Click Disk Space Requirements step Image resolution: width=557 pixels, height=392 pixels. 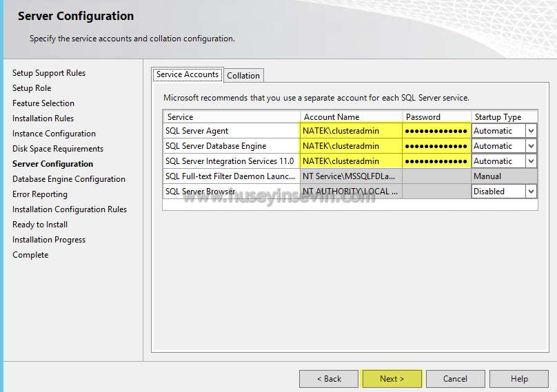(58, 149)
